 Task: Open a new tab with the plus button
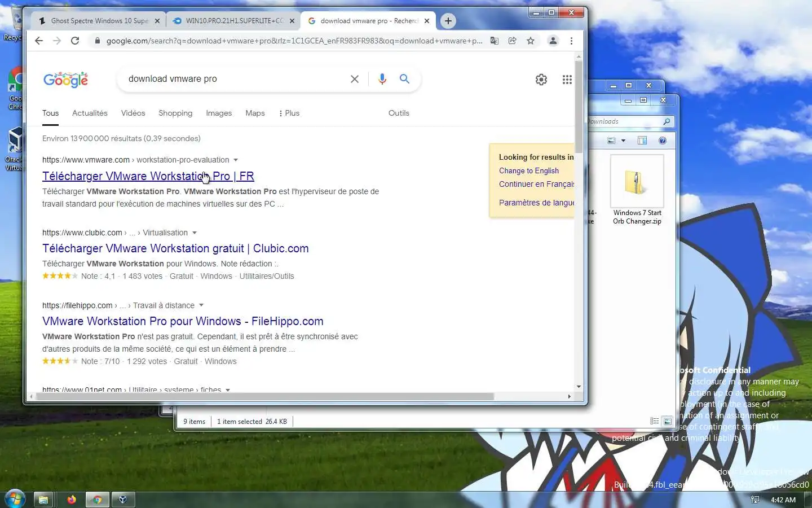(448, 21)
